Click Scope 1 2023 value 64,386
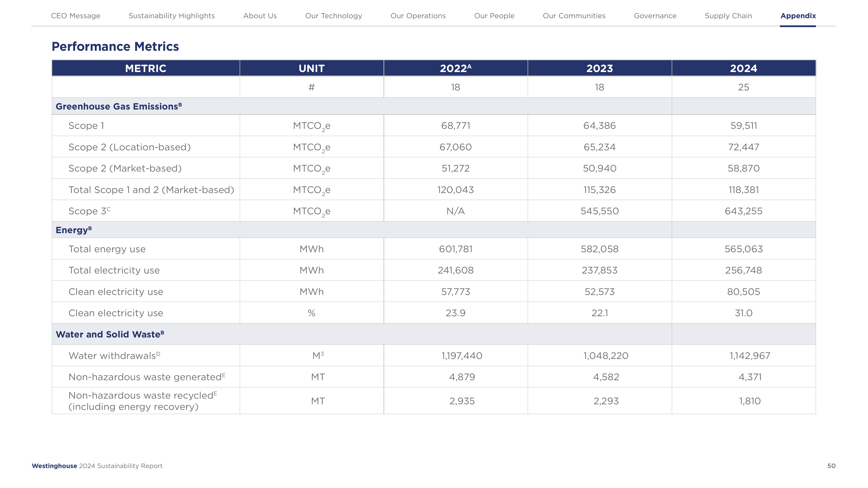 point(599,126)
